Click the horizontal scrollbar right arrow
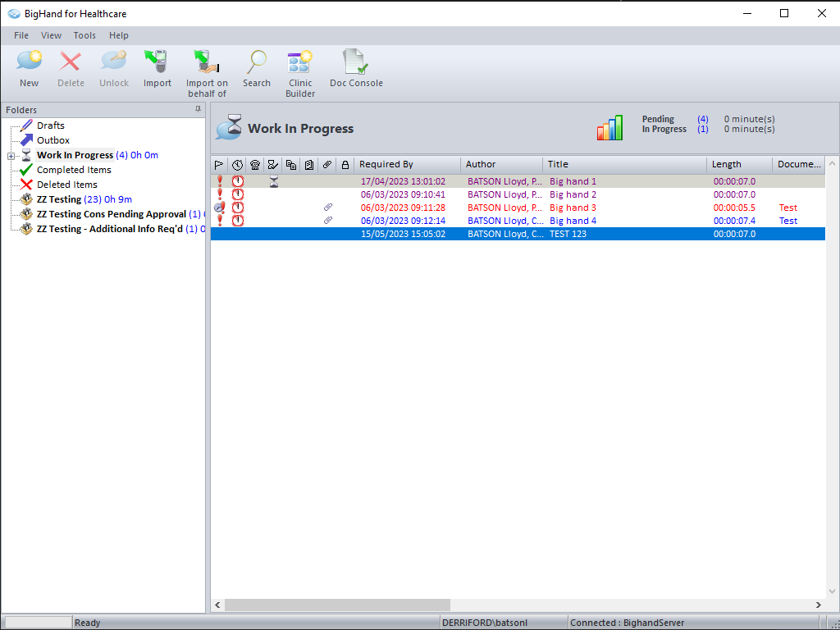This screenshot has width=840, height=630. [x=819, y=605]
